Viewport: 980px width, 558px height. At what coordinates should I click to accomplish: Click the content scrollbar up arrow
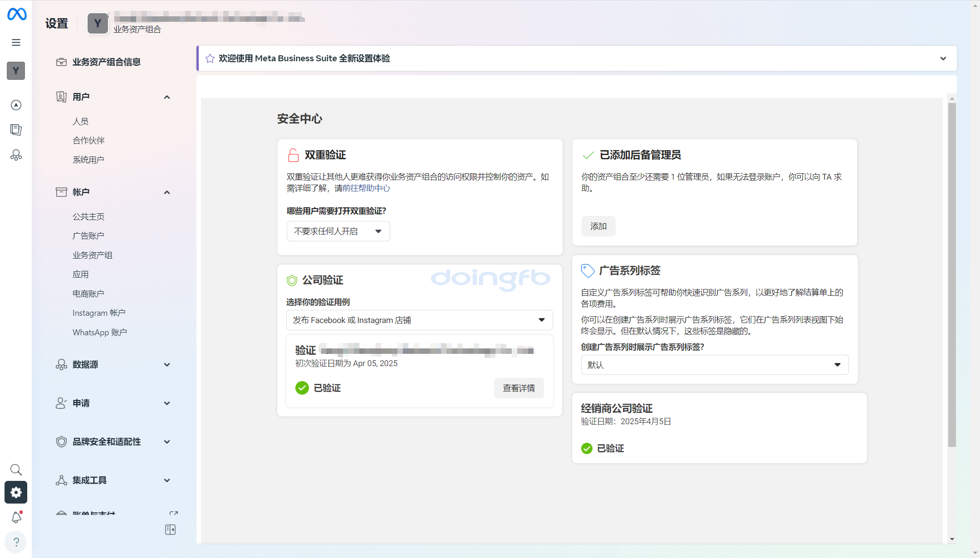pos(952,98)
